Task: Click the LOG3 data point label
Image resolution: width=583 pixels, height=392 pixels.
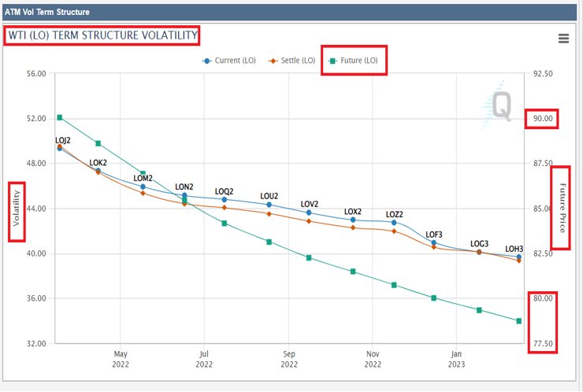Action: click(479, 244)
